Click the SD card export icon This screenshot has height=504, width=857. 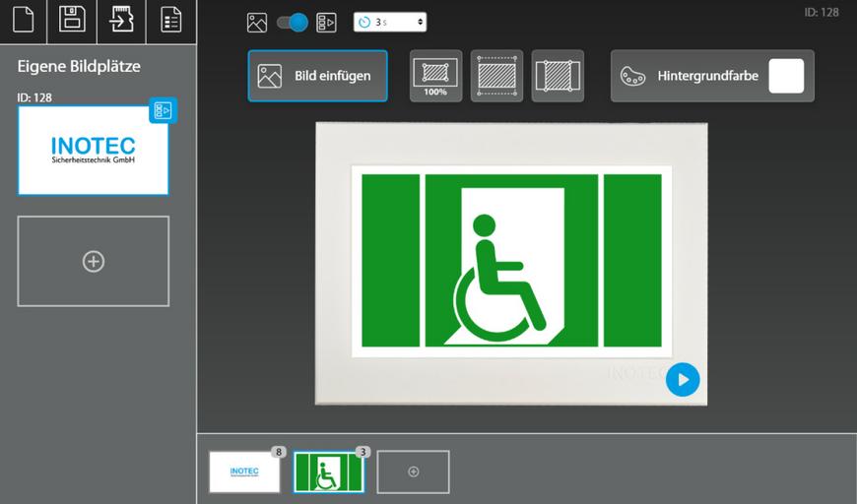coord(121,20)
